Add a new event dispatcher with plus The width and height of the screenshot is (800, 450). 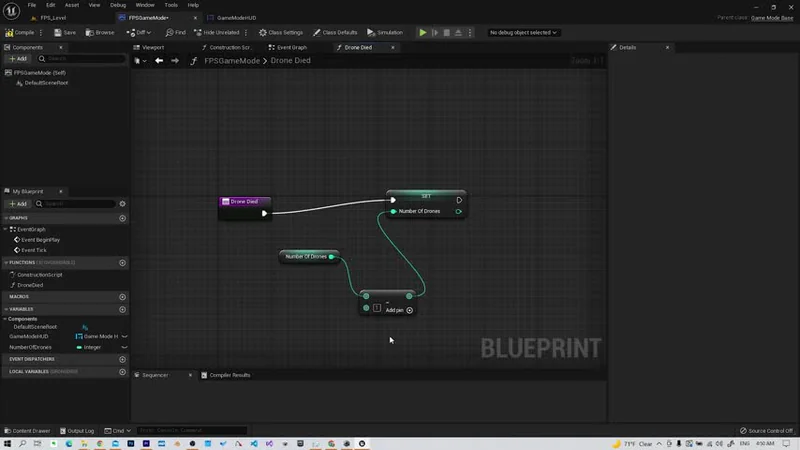pyautogui.click(x=122, y=359)
